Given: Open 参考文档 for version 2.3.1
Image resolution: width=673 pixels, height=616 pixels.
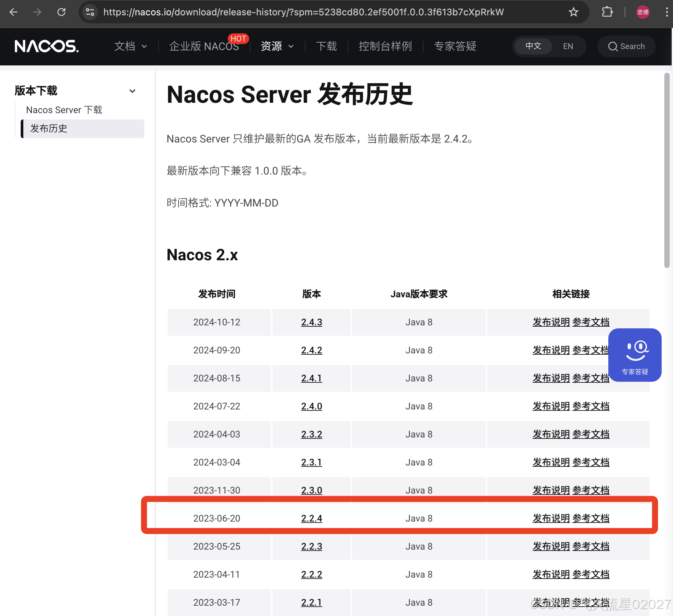Looking at the screenshot, I should pos(591,463).
